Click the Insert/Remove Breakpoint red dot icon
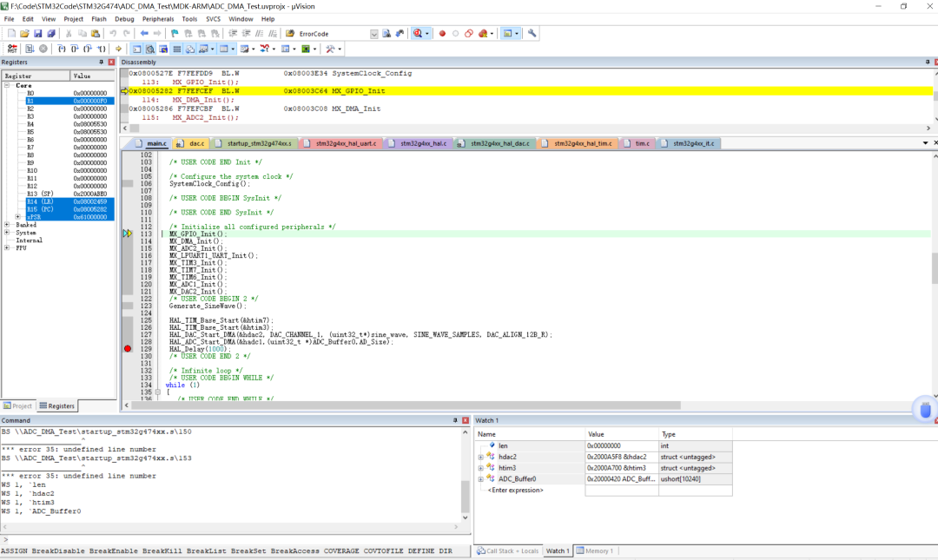The image size is (938, 560). [x=442, y=34]
